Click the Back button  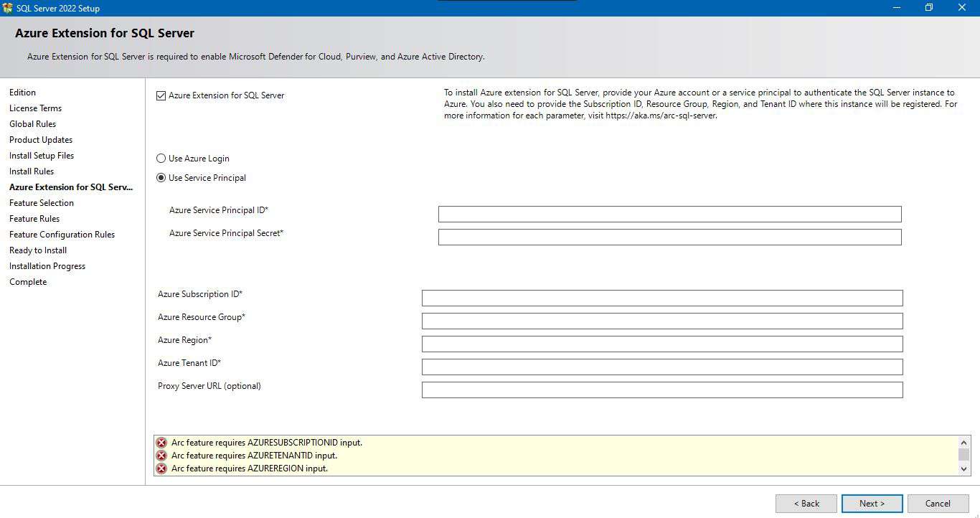pos(806,504)
